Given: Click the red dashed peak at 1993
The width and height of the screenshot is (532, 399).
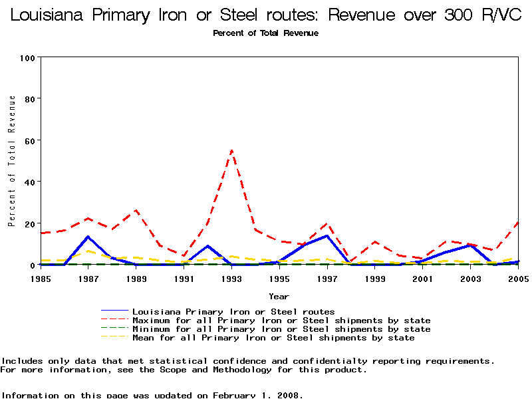Looking at the screenshot, I should tap(231, 150).
